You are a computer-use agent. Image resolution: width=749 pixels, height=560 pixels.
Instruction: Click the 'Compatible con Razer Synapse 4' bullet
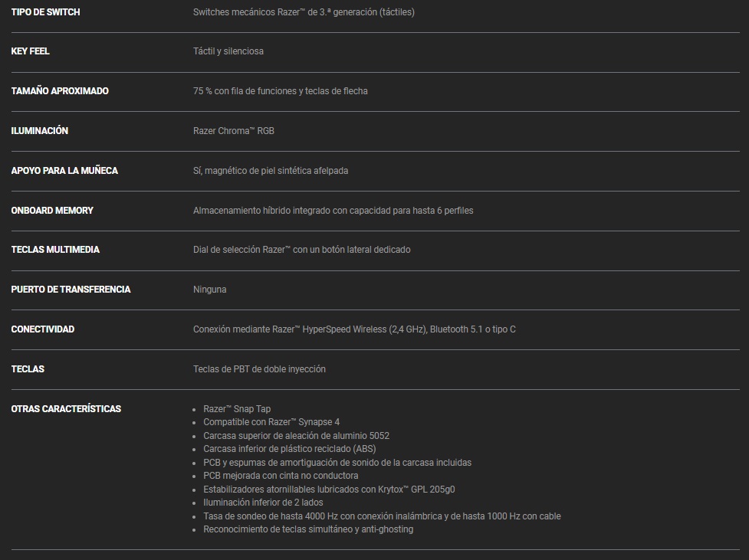tap(271, 422)
